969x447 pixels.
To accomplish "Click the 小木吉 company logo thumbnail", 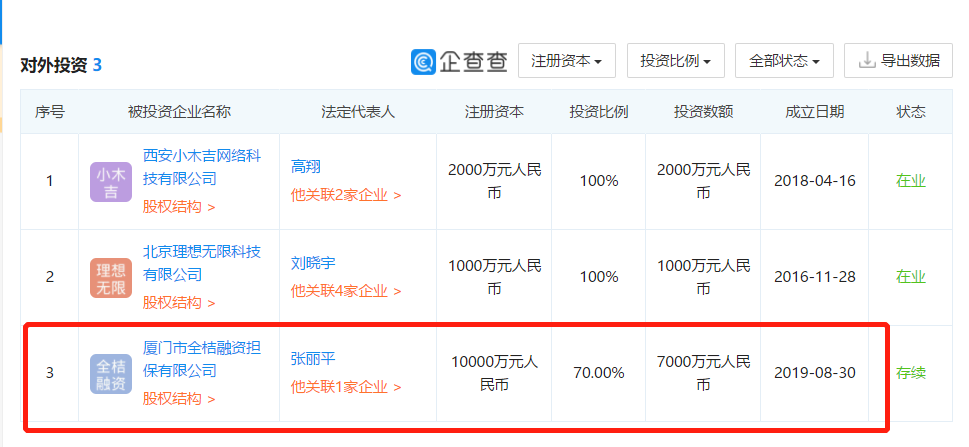I will [111, 182].
